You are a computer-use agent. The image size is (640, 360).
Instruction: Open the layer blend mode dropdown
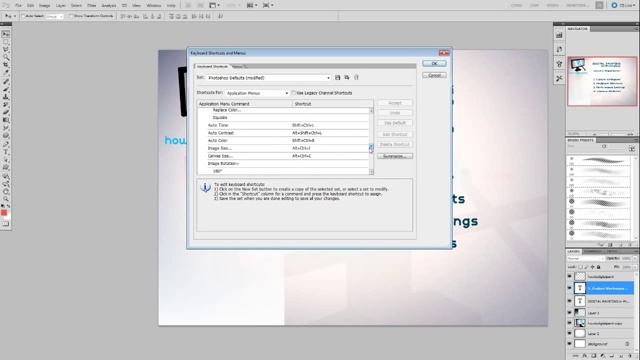pos(585,258)
